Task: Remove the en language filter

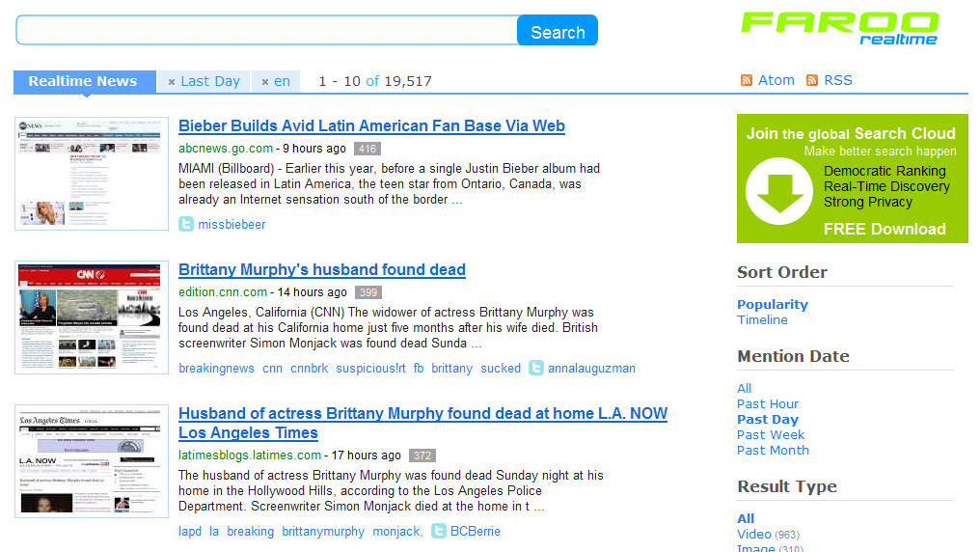Action: click(x=265, y=82)
